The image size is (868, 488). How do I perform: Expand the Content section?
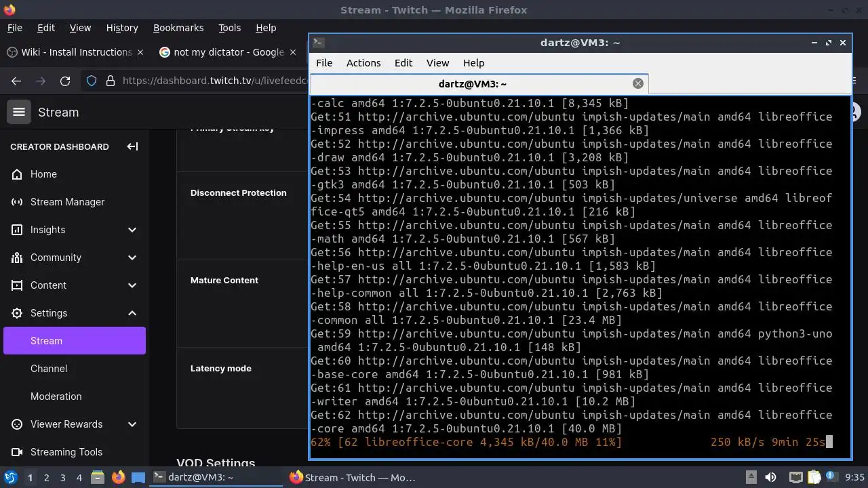tap(132, 285)
